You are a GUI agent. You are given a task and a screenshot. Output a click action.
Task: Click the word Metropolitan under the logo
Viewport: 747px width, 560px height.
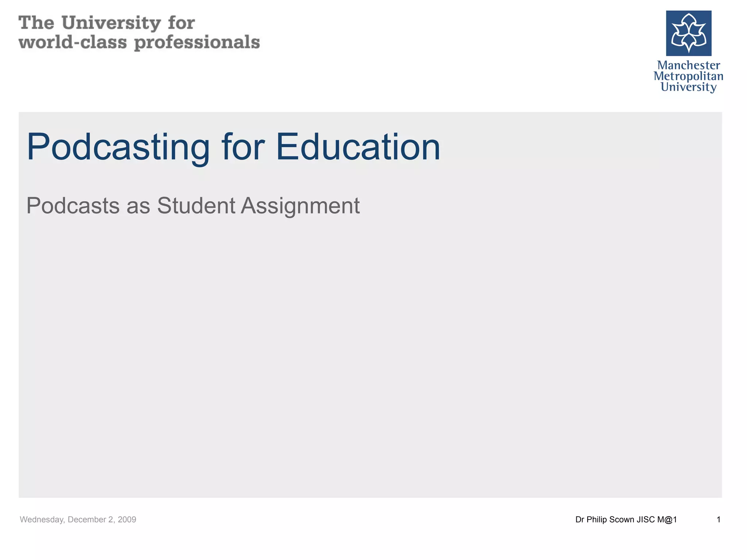click(688, 76)
